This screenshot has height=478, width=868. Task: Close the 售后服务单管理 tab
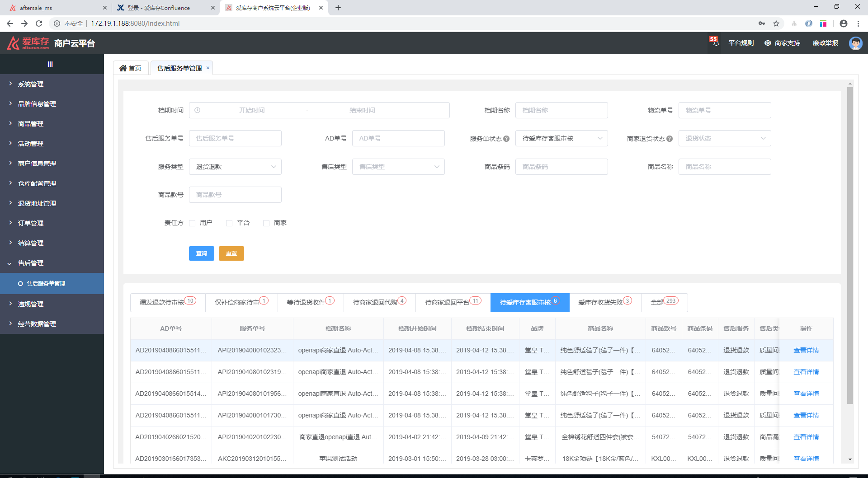pyautogui.click(x=208, y=68)
